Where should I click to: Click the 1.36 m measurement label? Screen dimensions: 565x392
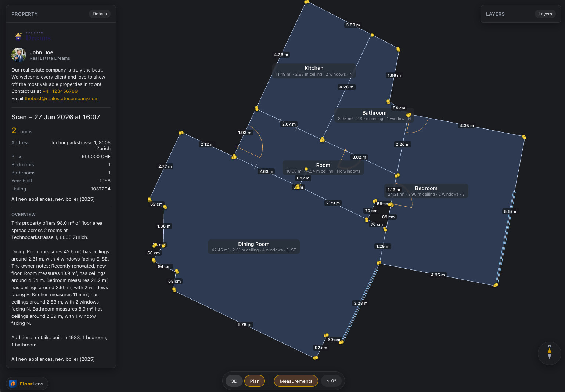tap(164, 226)
